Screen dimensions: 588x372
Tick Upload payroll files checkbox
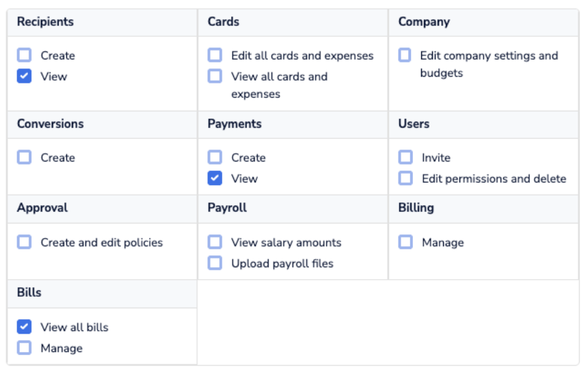click(215, 263)
